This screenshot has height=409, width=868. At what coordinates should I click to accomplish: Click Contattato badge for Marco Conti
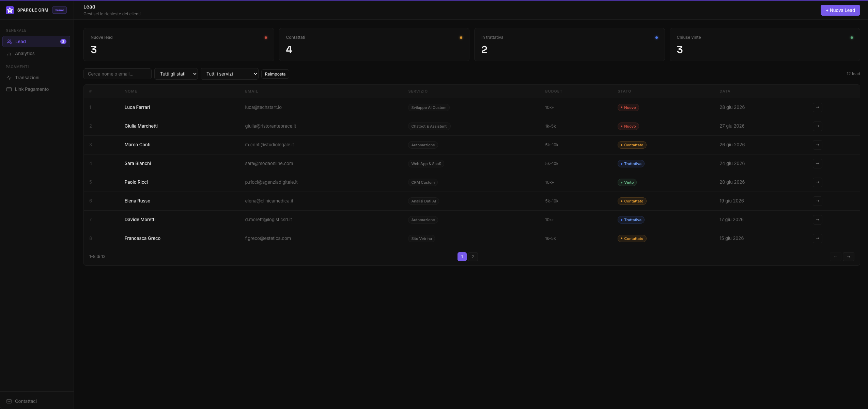tap(632, 145)
